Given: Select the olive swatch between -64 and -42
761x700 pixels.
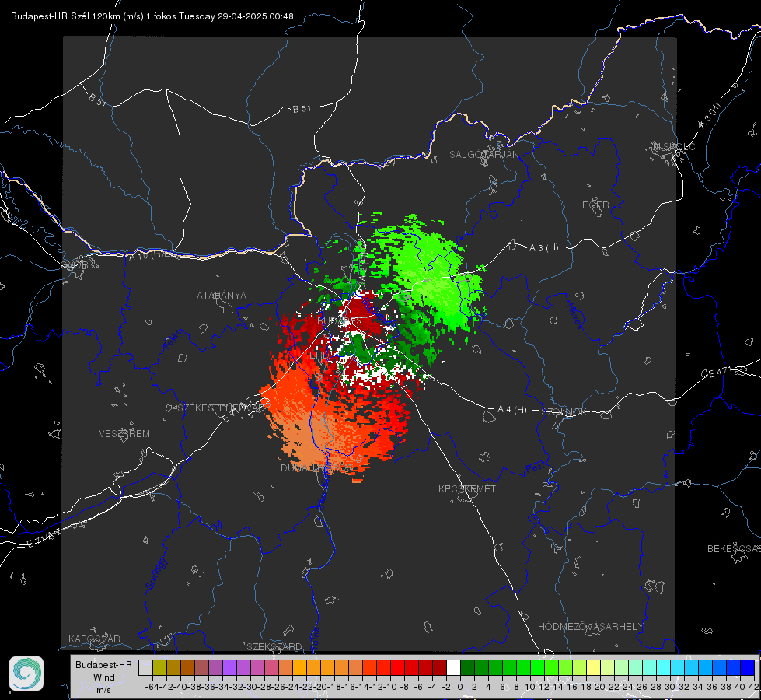Looking at the screenshot, I should click(159, 667).
